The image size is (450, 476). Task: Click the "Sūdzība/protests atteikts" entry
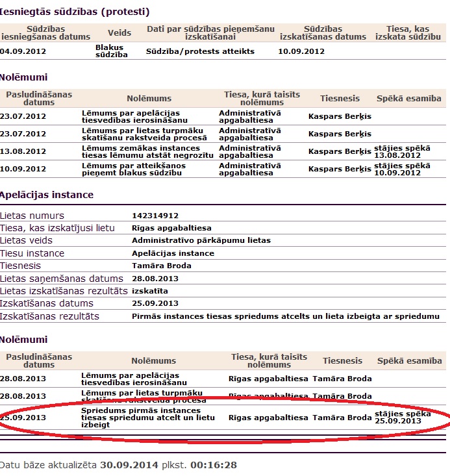coord(200,51)
